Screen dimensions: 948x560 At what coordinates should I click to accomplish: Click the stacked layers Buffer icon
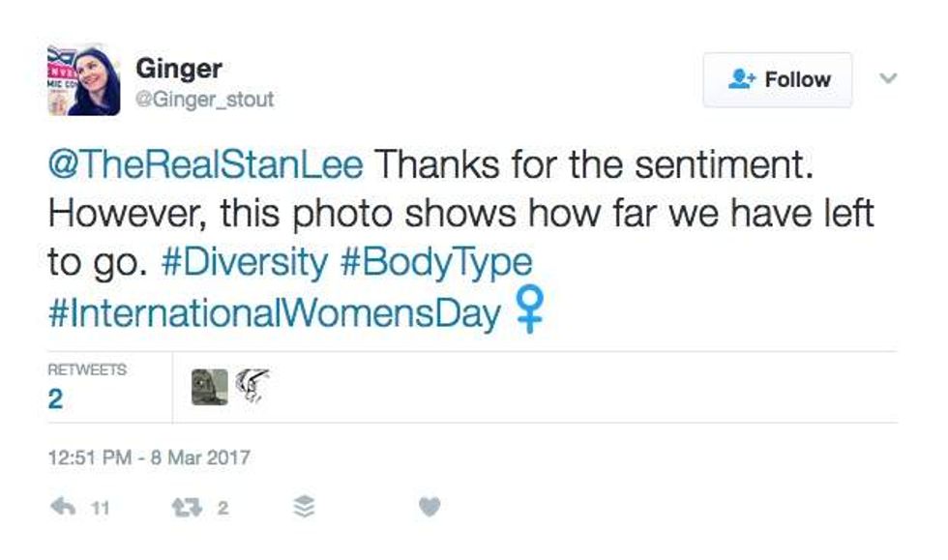coord(304,507)
